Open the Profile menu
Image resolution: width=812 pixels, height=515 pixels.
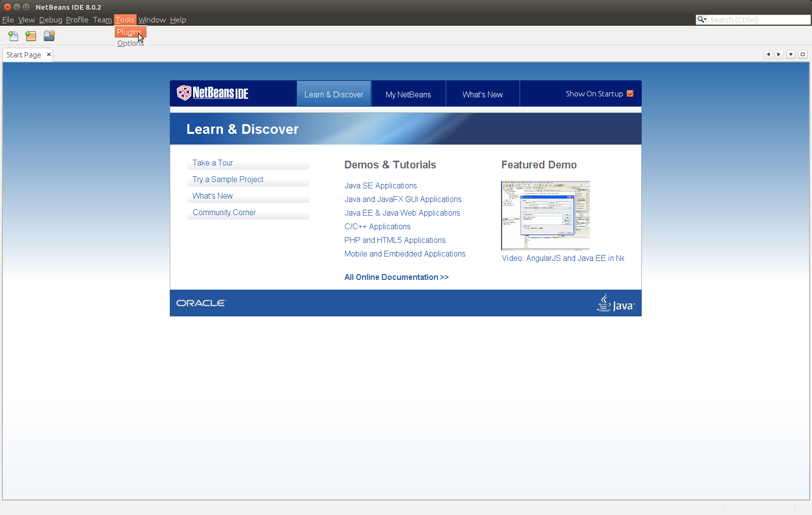point(77,20)
